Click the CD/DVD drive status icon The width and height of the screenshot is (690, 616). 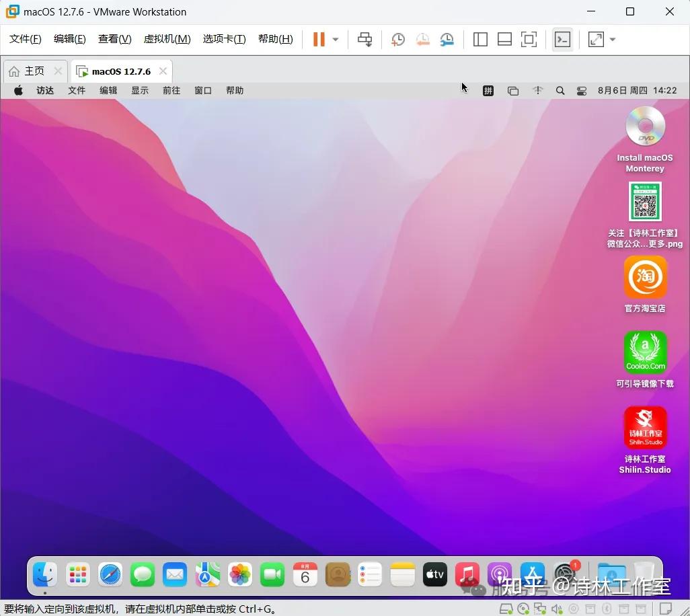[x=523, y=609]
